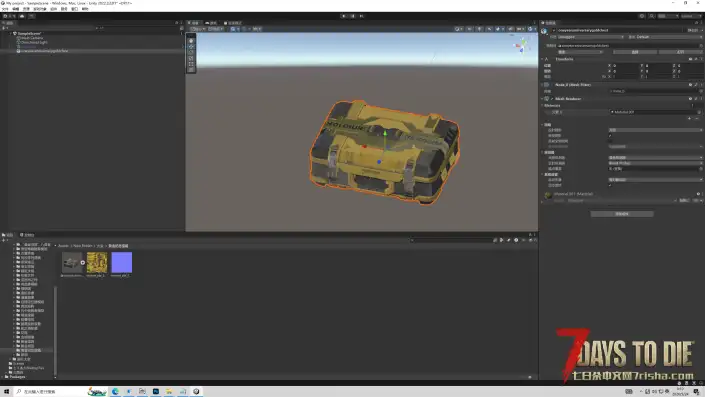The image size is (705, 397).
Task: Switch to the Game tab
Action: tap(211, 23)
